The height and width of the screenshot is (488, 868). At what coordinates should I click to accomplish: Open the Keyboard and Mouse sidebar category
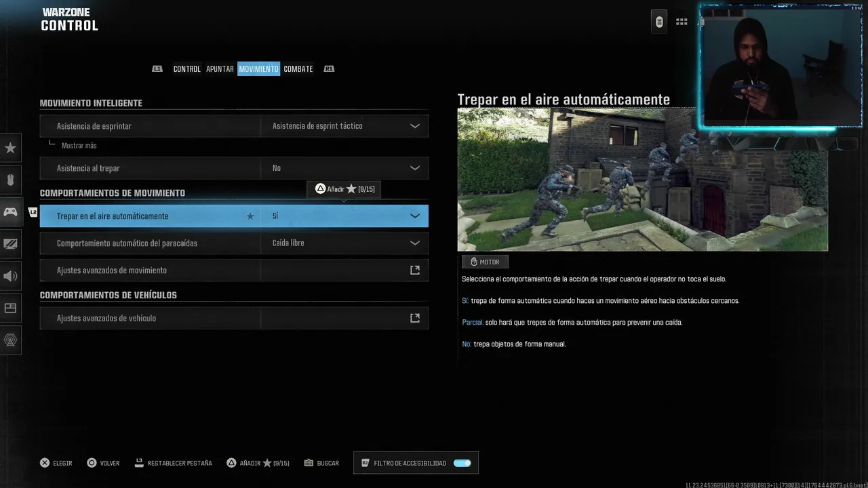click(x=10, y=180)
